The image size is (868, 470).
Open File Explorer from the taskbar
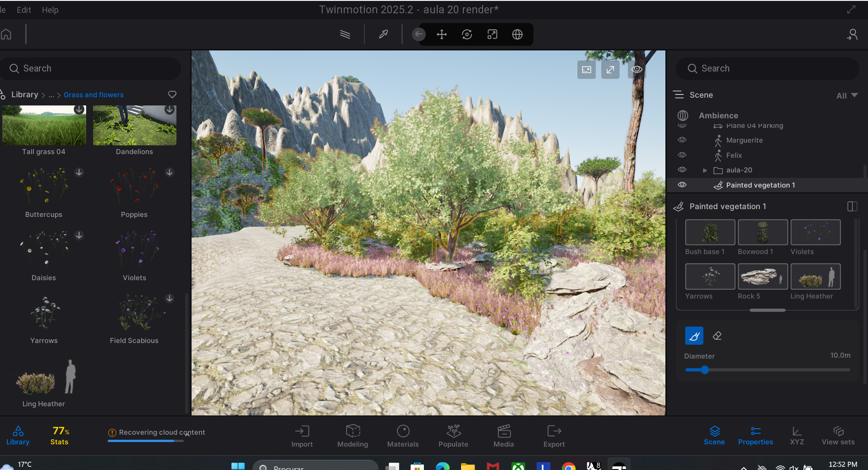pyautogui.click(x=467, y=466)
